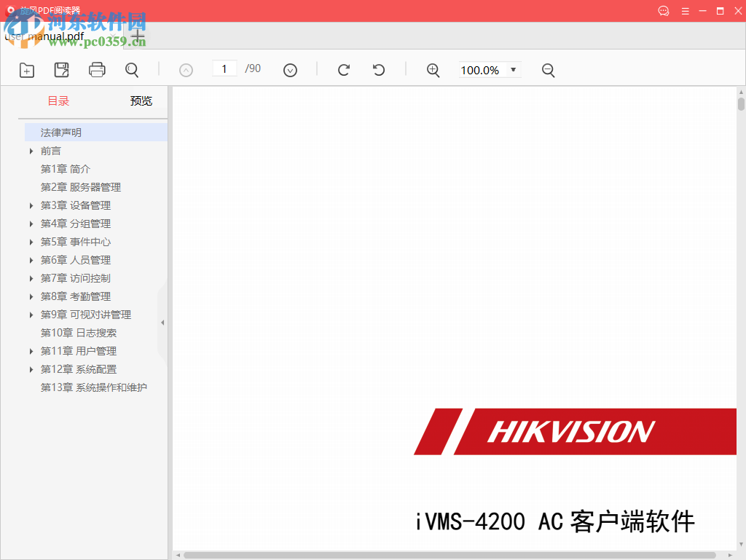Click the save-as icon in the toolbar
Viewport: 746px width, 560px height.
61,70
